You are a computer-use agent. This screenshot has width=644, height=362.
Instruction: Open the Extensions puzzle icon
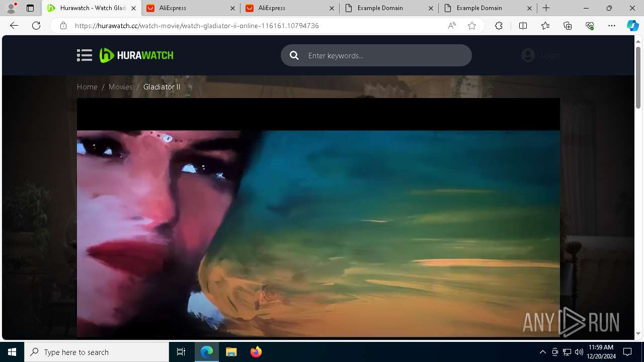[499, 26]
